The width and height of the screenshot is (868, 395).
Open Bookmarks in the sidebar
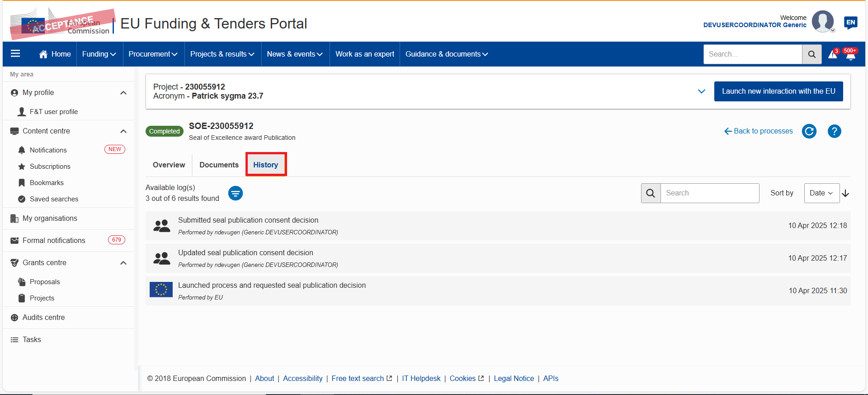47,183
